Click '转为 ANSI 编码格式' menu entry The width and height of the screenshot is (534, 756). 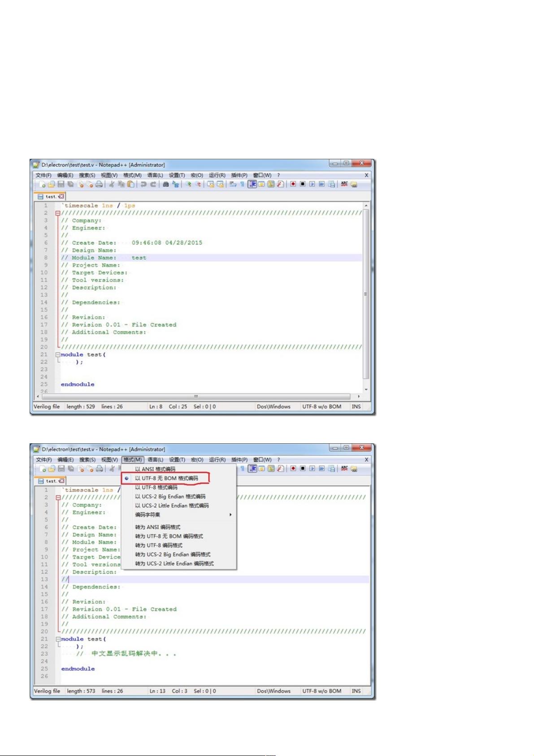tap(158, 527)
